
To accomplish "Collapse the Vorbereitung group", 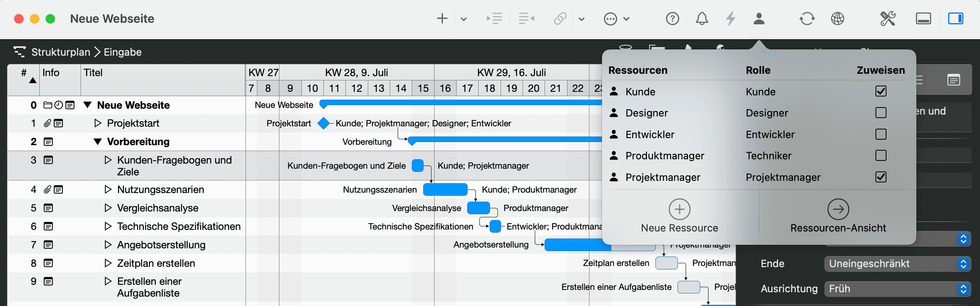I will point(98,142).
